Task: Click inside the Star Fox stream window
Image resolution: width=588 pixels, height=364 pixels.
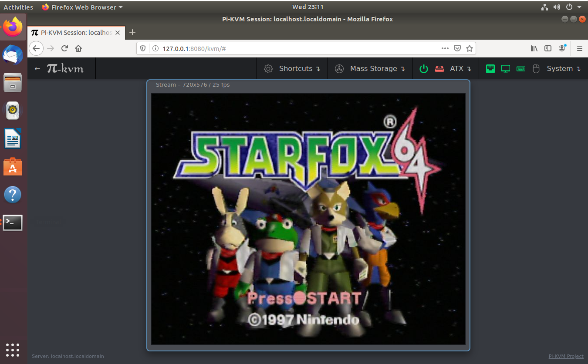Action: coord(308,218)
